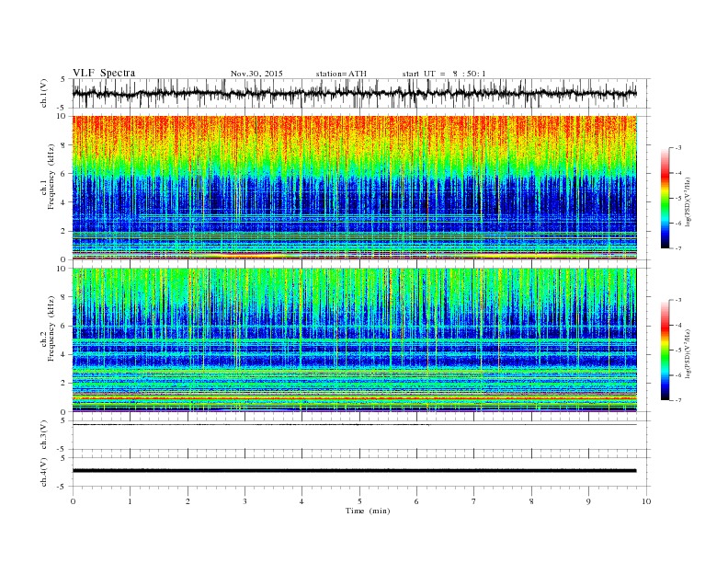This screenshot has height=563, width=728.
Task: Click the '-7' value on lower colorbar
Action: pos(678,400)
